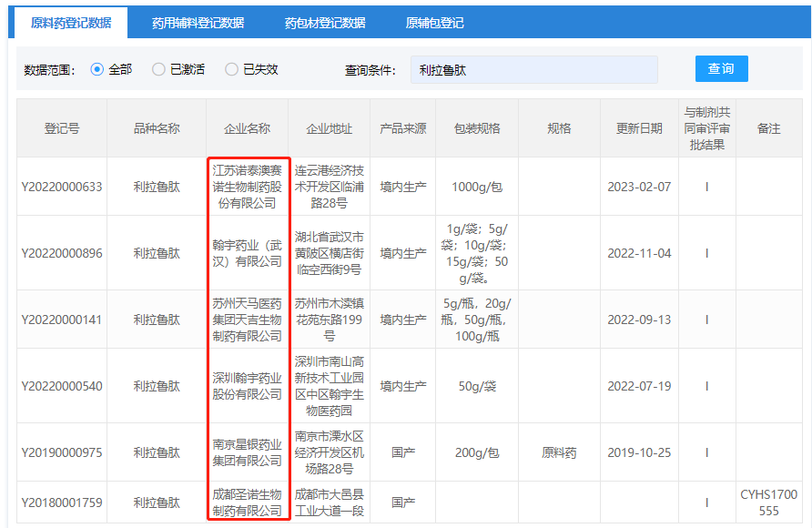The width and height of the screenshot is (812, 528).
Task: Click the 查询条件 input with 利拉鲁肽
Action: tap(534, 70)
